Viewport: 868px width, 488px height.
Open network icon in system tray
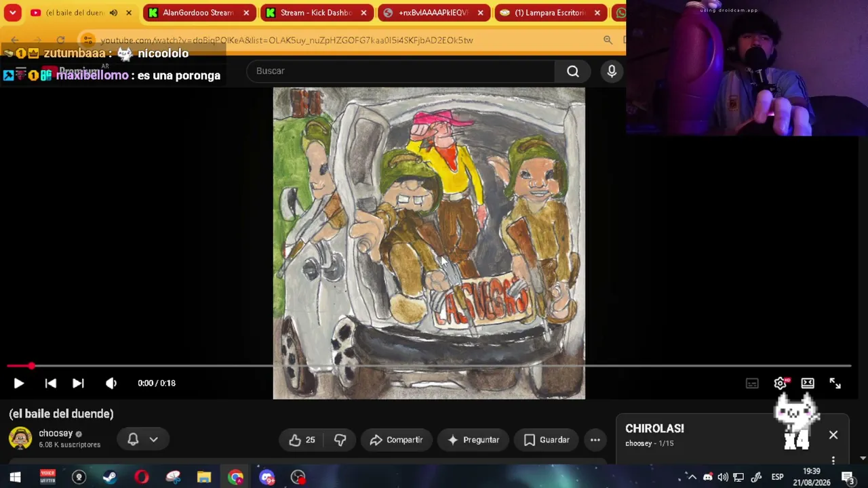coord(738,477)
